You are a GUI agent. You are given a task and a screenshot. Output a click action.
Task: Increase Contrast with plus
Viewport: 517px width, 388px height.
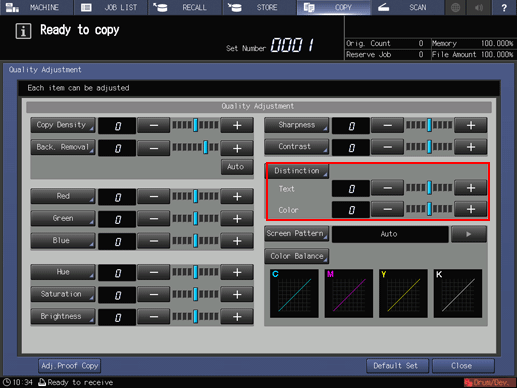[471, 147]
